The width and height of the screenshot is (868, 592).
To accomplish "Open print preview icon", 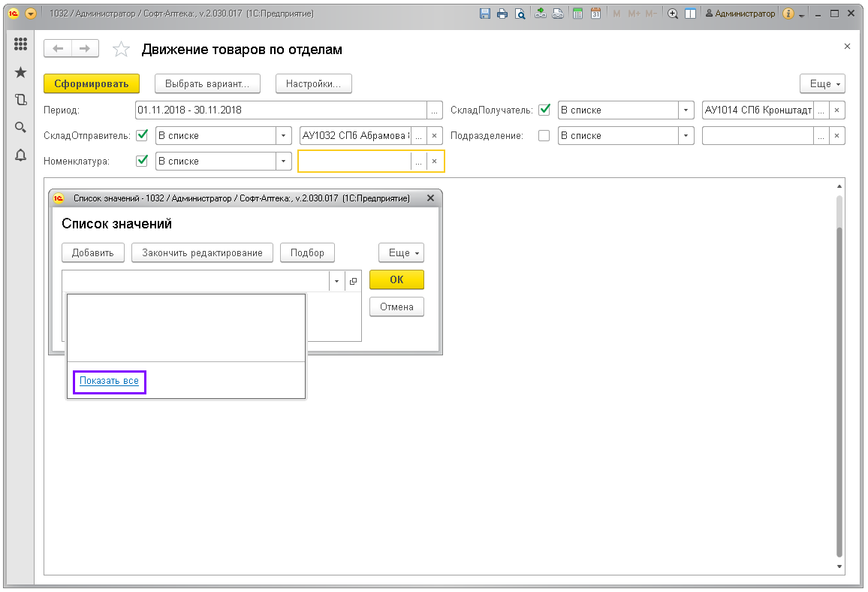I will pos(520,14).
